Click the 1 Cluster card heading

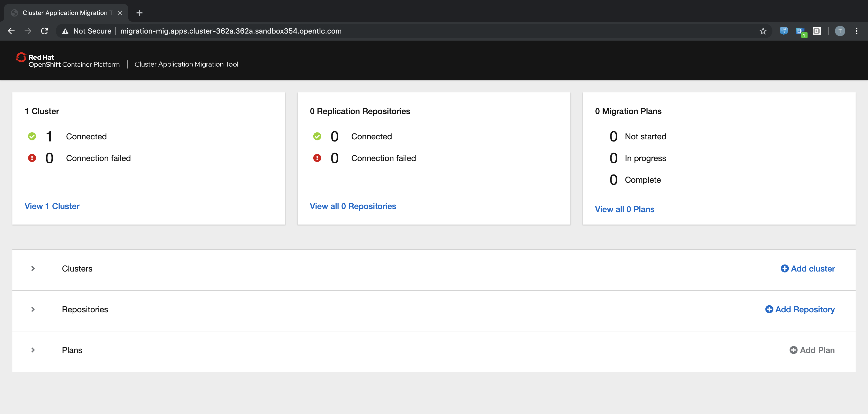(x=42, y=111)
